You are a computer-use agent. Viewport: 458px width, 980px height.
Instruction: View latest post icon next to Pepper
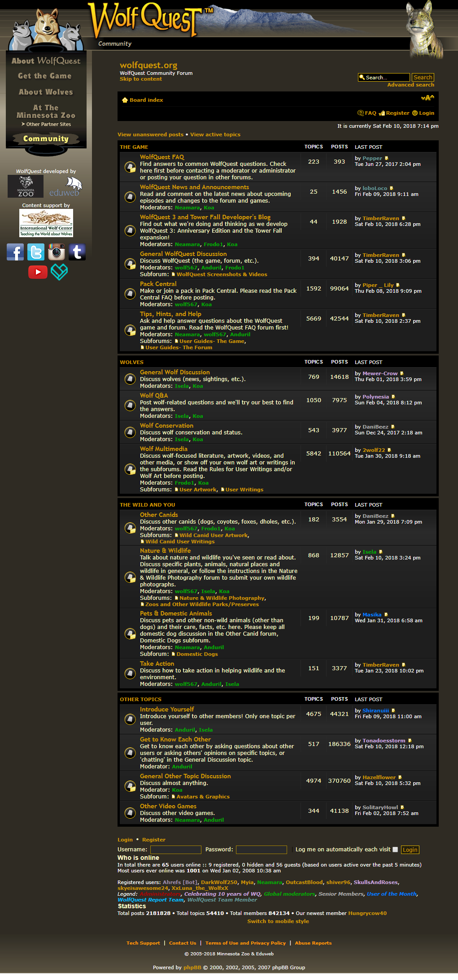387,158
